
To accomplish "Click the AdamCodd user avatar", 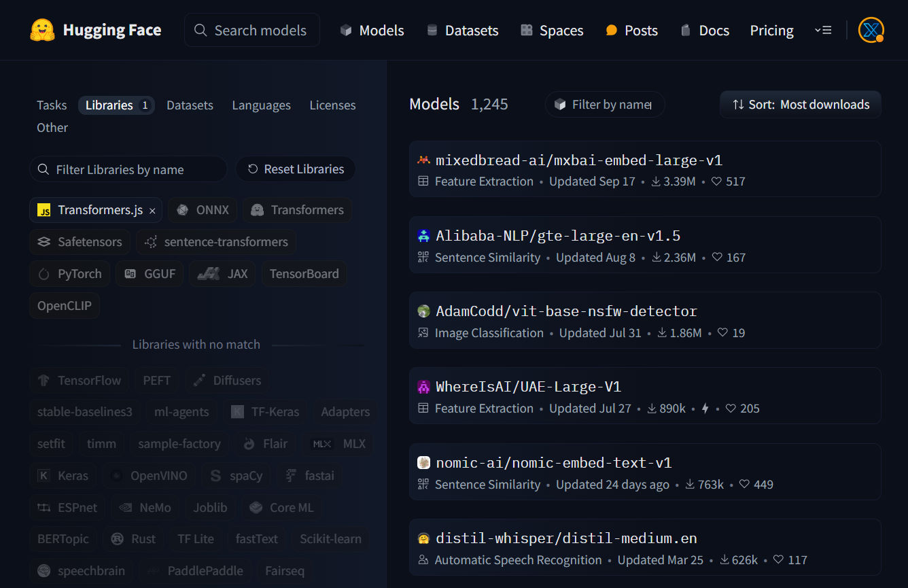I will 423,311.
